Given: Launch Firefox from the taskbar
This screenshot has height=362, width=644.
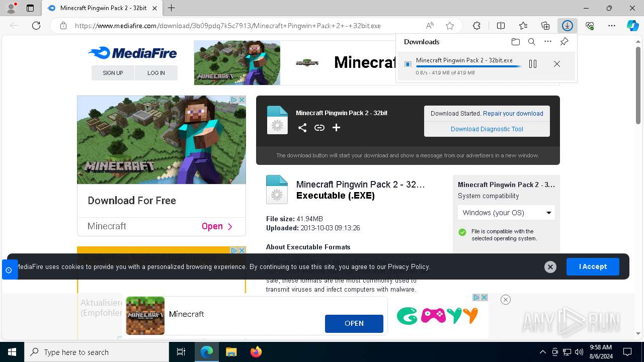Looking at the screenshot, I should tap(256, 352).
